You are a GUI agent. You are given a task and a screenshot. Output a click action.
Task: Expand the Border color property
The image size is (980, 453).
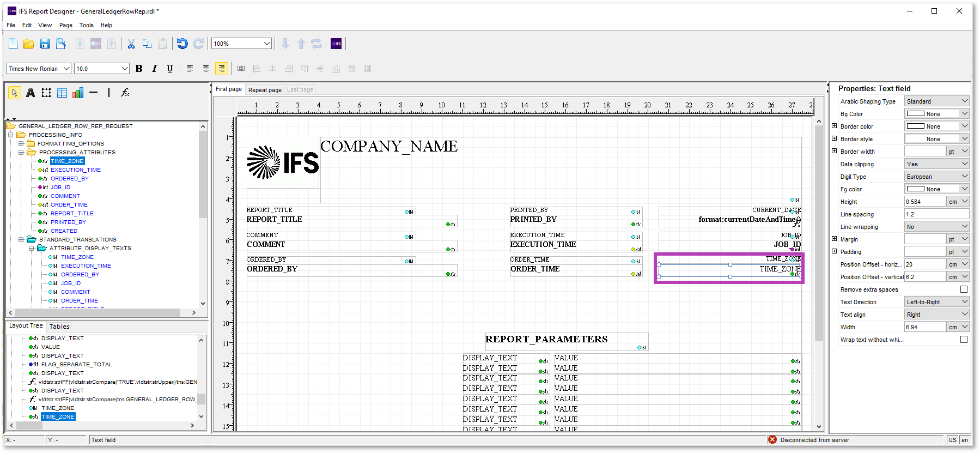point(834,126)
